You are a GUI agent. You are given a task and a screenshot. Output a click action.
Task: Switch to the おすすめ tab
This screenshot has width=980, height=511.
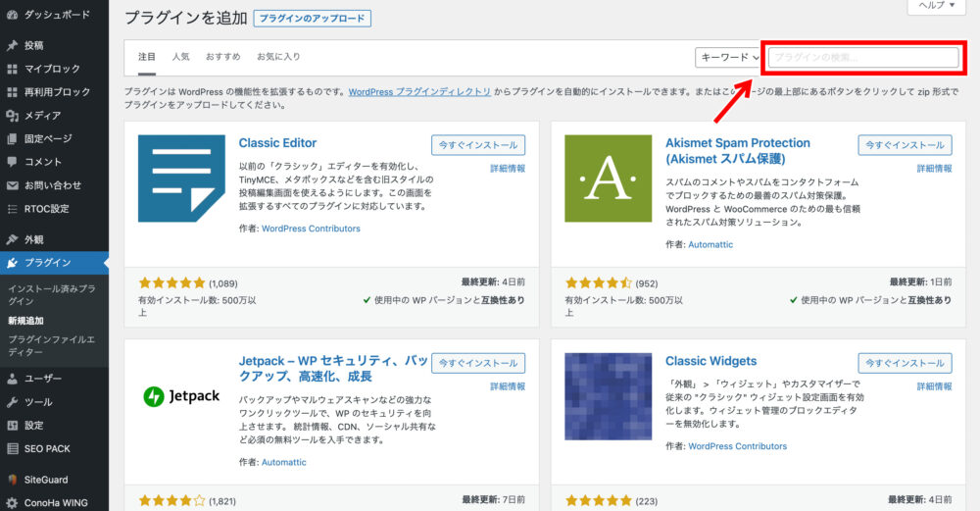click(x=223, y=57)
